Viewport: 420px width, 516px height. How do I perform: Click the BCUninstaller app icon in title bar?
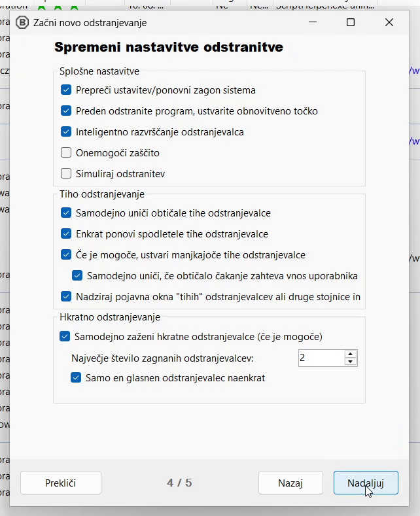[x=22, y=22]
